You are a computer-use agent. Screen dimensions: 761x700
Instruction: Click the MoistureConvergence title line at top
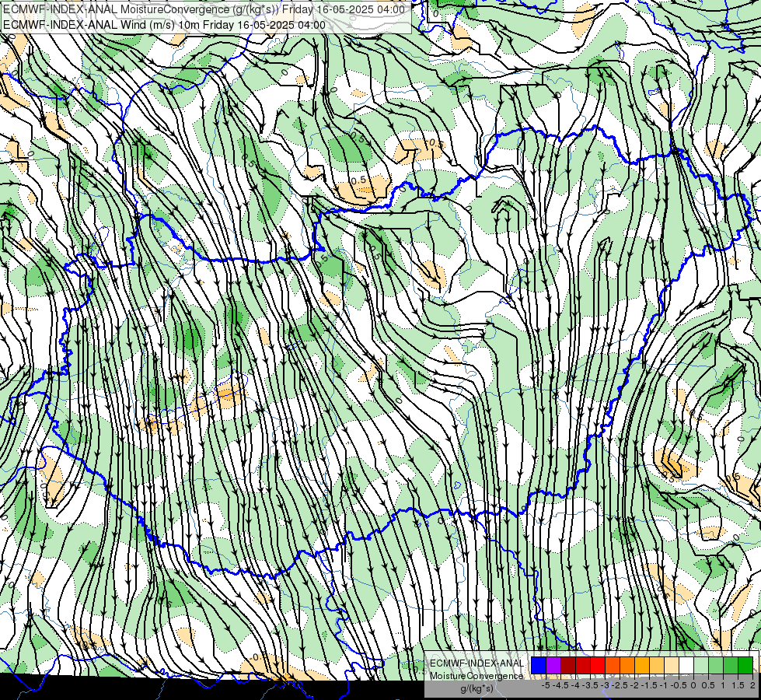coord(204,9)
